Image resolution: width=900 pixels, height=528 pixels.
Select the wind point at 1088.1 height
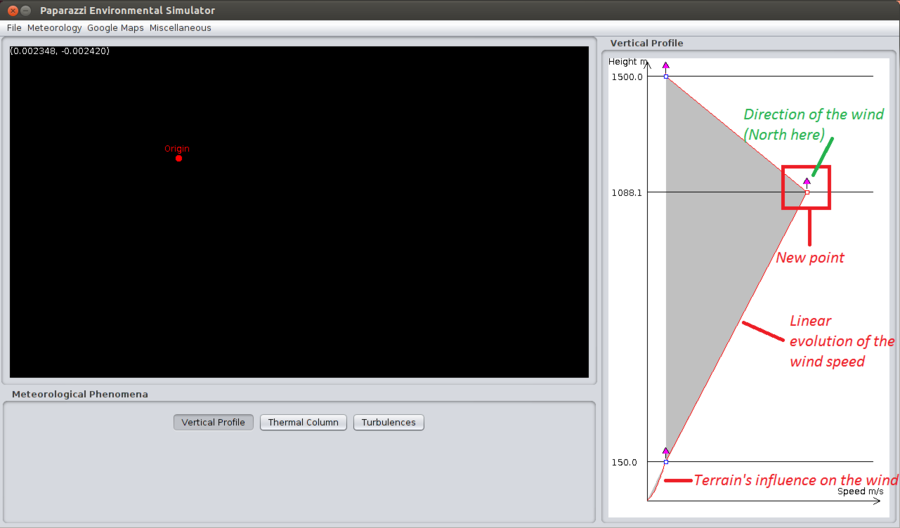[x=807, y=192]
